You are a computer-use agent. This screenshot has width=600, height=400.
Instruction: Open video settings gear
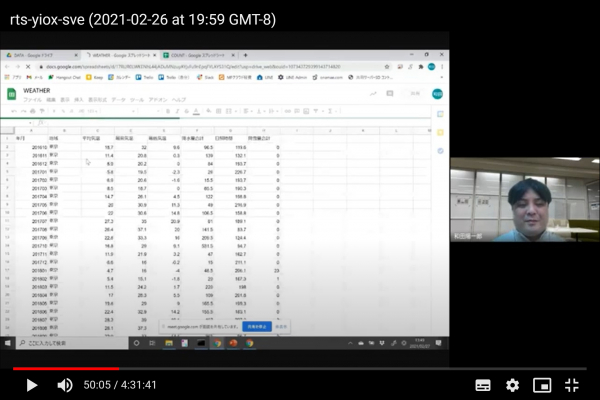(513, 385)
